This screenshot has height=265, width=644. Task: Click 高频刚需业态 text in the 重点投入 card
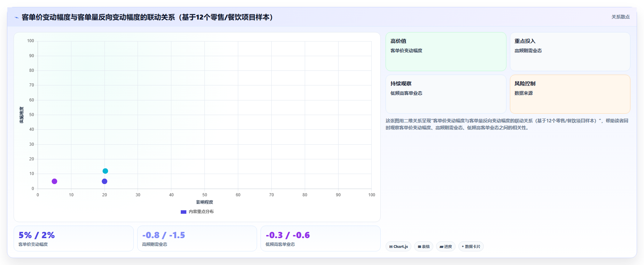[x=528, y=51]
